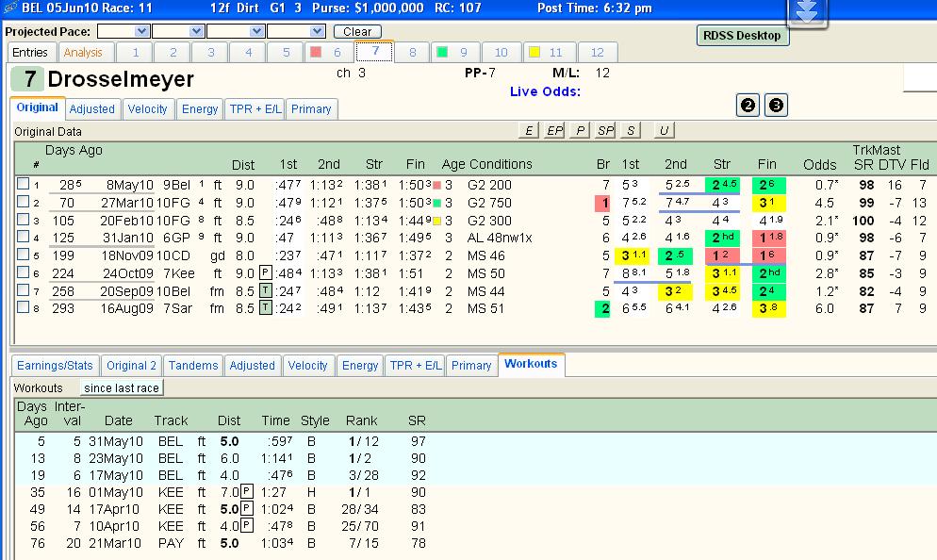Click green square on 27Mar10 finish time
Image resolution: width=937 pixels, height=560 pixels.
[436, 204]
